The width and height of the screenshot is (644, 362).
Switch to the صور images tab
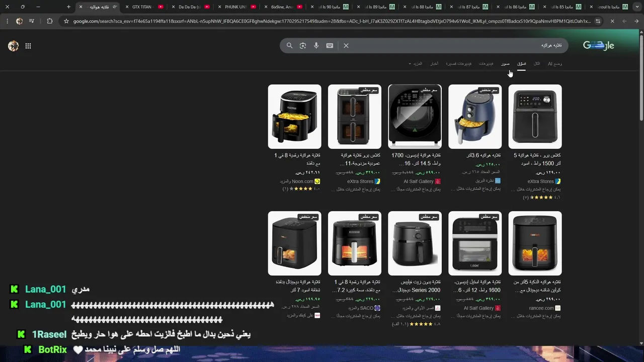pyautogui.click(x=505, y=64)
